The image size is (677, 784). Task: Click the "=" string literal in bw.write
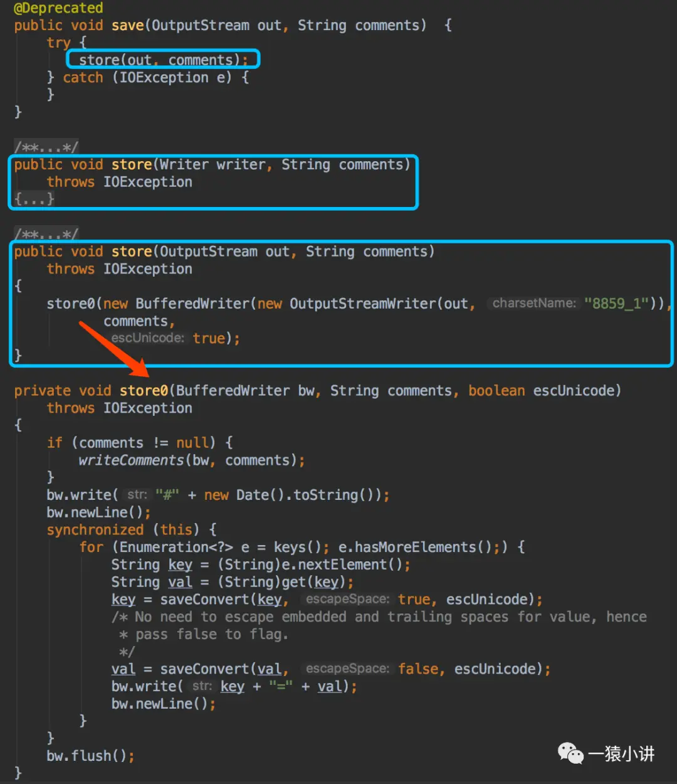[281, 687]
